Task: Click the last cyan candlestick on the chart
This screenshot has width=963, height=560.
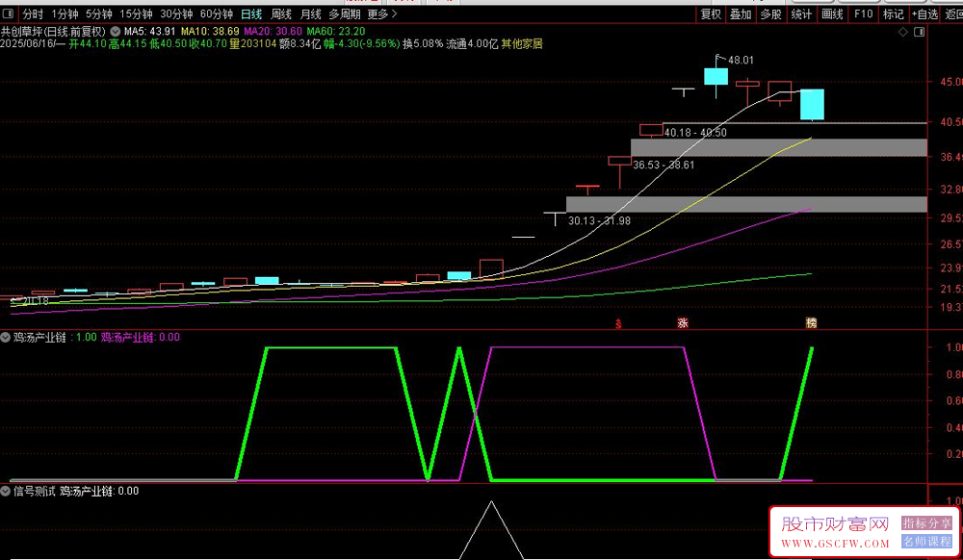Action: [x=812, y=104]
